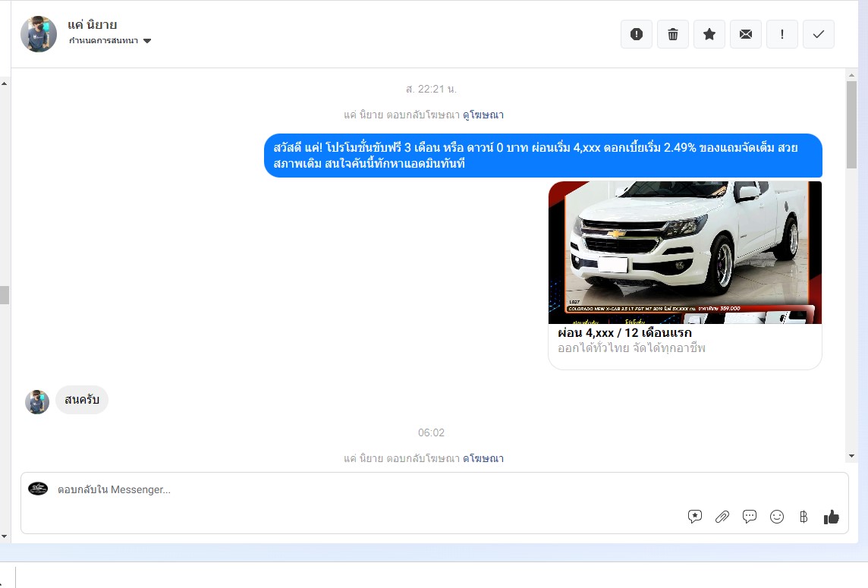The width and height of the screenshot is (868, 588).
Task: Open saved replies star bubble icon
Action: 694,517
